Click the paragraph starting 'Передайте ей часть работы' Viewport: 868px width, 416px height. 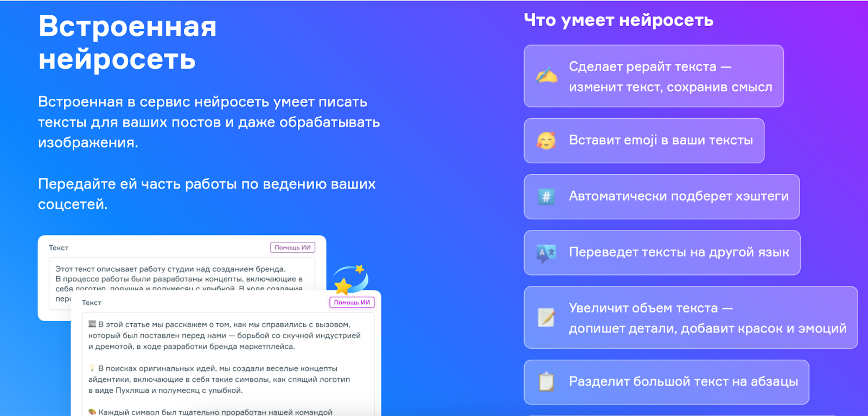(207, 194)
